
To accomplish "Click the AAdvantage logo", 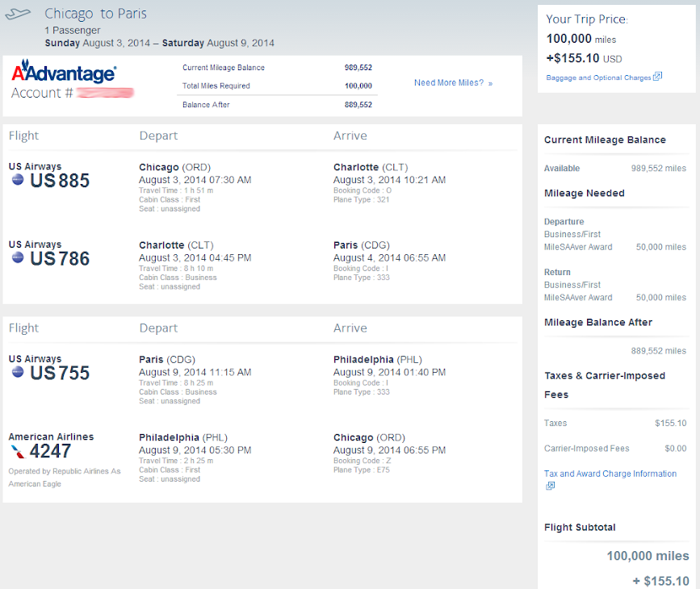I will (64, 71).
